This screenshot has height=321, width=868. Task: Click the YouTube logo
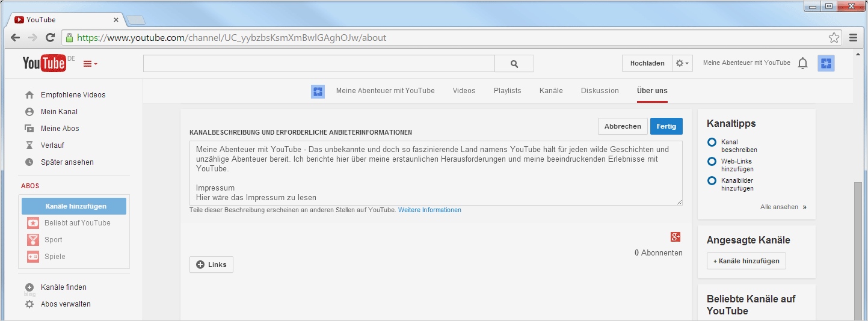[44, 63]
